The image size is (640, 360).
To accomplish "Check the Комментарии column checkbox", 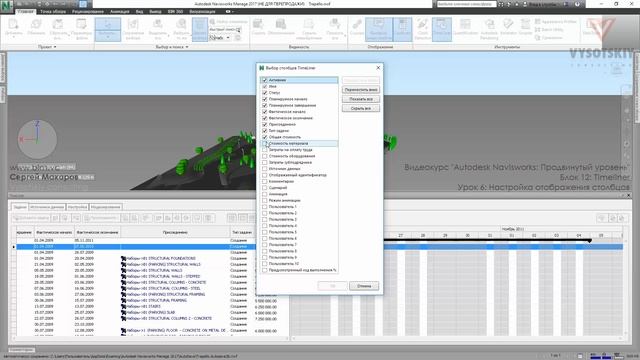I will tap(264, 181).
